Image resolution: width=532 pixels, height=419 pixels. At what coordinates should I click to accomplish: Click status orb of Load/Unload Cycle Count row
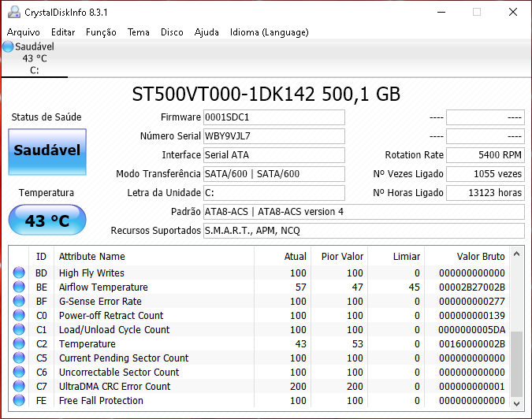click(x=19, y=329)
